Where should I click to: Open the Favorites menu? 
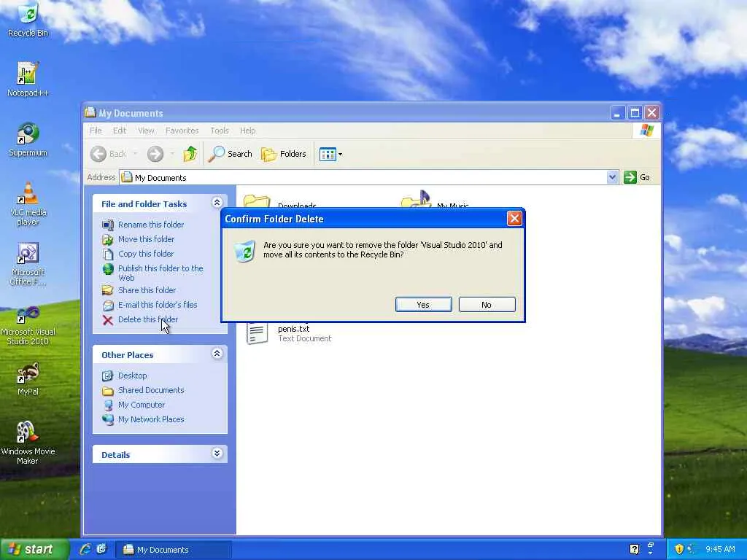(182, 131)
